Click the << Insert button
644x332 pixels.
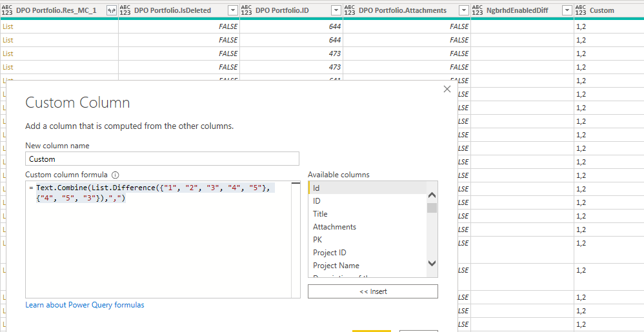pyautogui.click(x=373, y=291)
